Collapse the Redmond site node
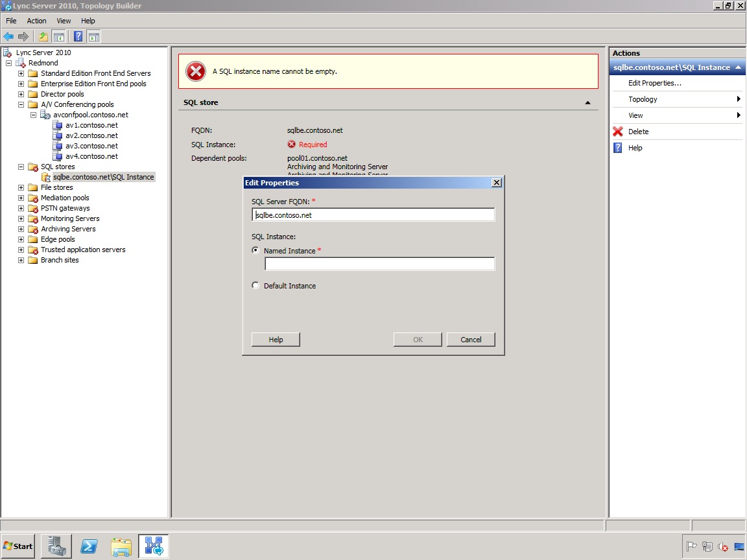Image resolution: width=747 pixels, height=560 pixels. coord(8,63)
